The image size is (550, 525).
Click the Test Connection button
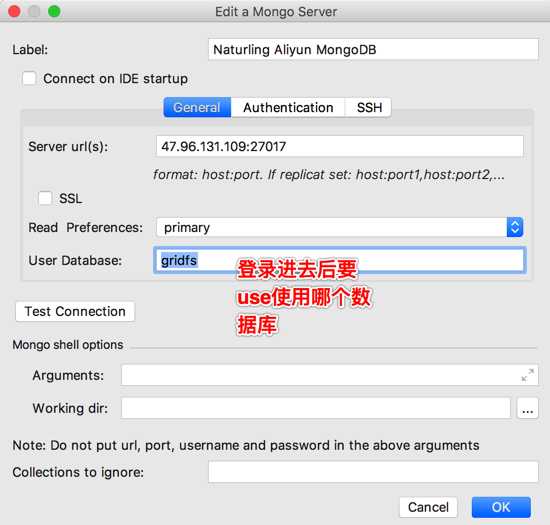point(75,311)
